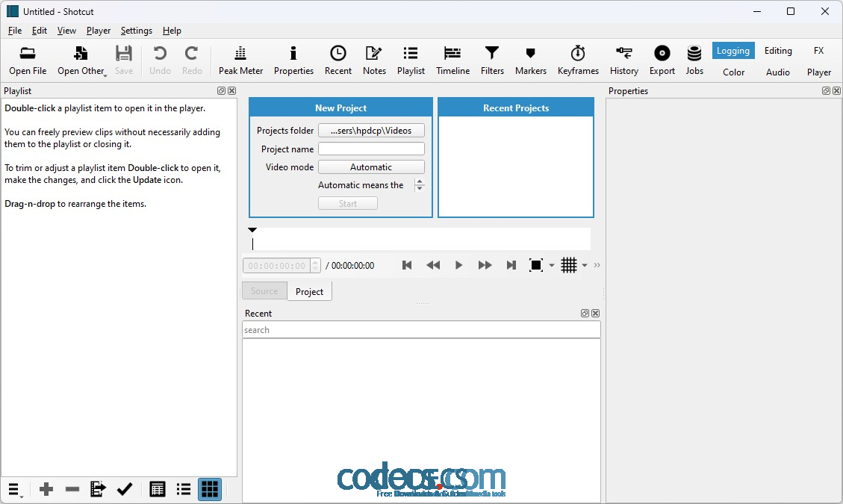Open the Help menu
Screen dimensions: 843x504
coord(172,31)
